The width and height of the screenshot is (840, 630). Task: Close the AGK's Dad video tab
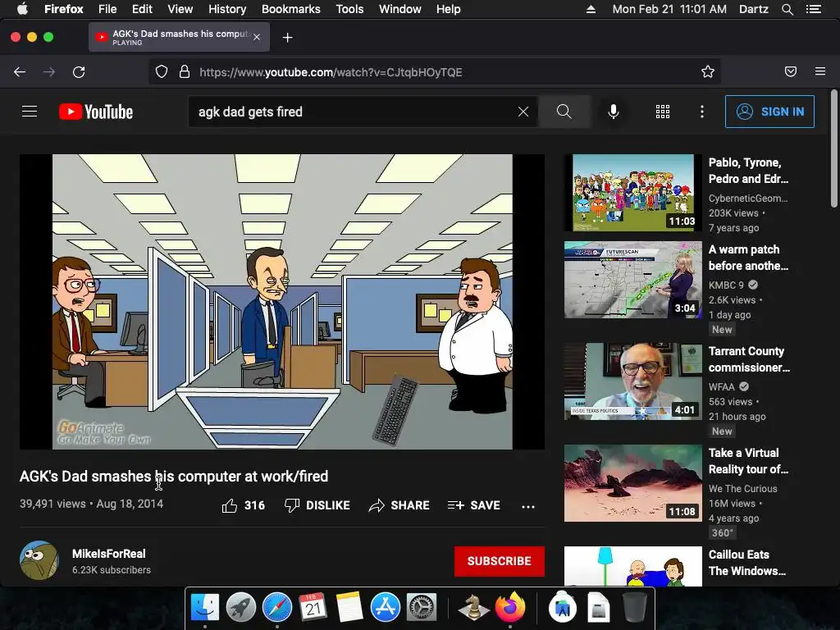[x=257, y=37]
